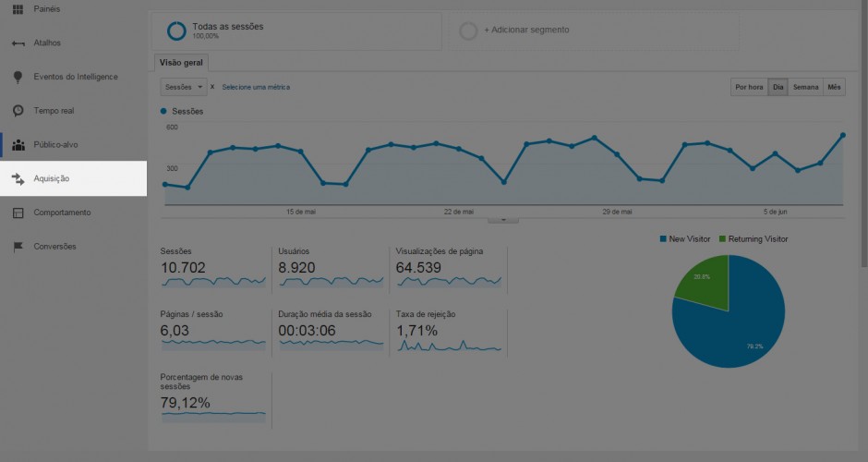Switch chart granularity to Mês
Screen dimensions: 868x462
coord(834,87)
